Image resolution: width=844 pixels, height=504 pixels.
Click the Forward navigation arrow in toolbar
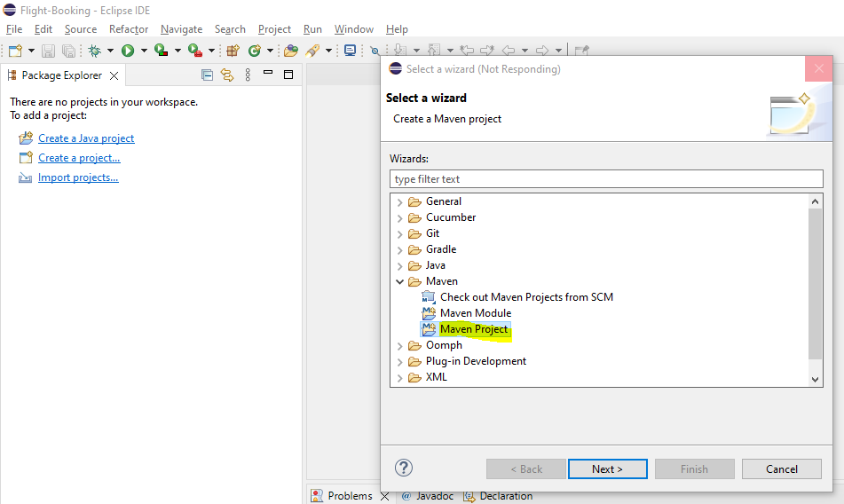(x=542, y=51)
